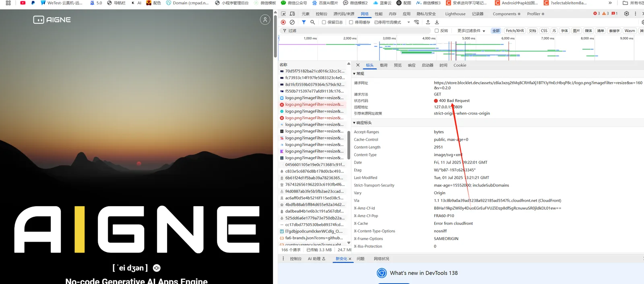Switch to 载荷 request tab
The width and height of the screenshot is (644, 284).
click(384, 65)
